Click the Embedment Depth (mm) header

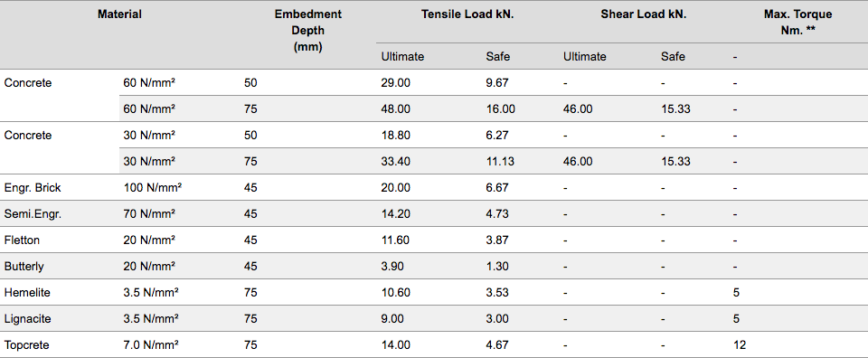point(307,31)
